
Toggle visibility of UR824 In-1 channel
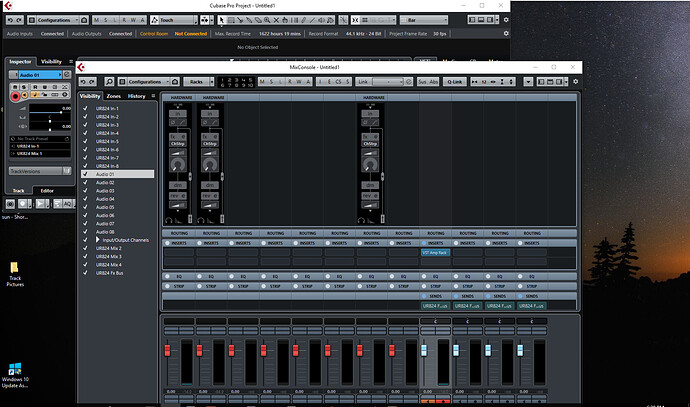[x=85, y=108]
